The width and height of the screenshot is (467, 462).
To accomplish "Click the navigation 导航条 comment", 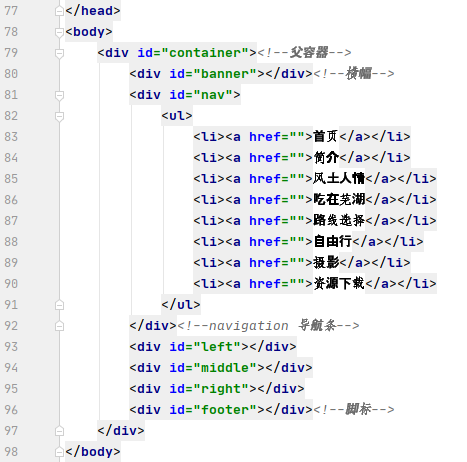I will coord(268,325).
